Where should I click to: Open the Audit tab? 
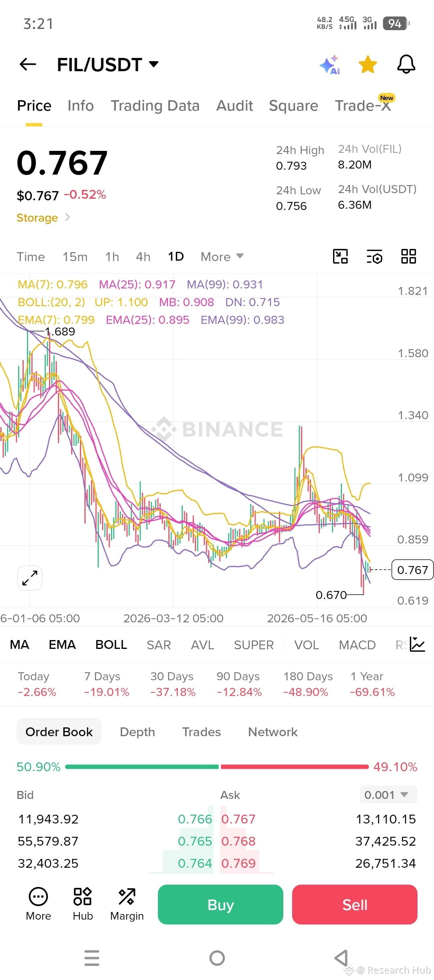coord(235,106)
